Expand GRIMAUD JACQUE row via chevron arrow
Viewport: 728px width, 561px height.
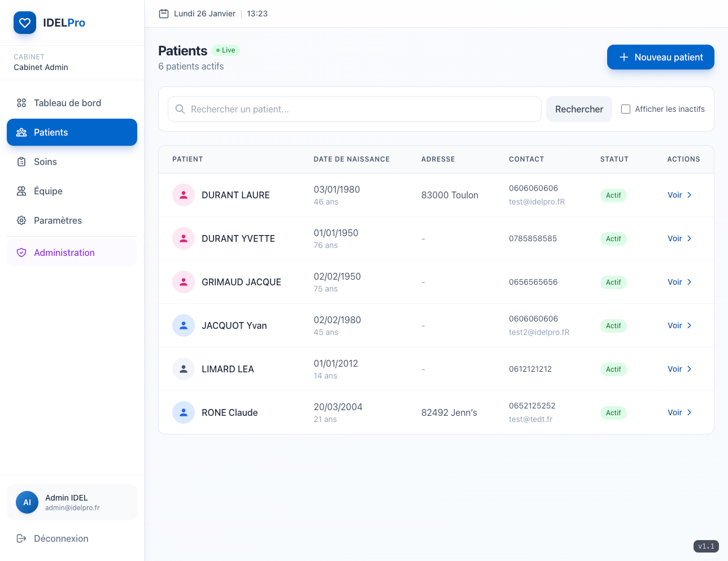coord(689,282)
